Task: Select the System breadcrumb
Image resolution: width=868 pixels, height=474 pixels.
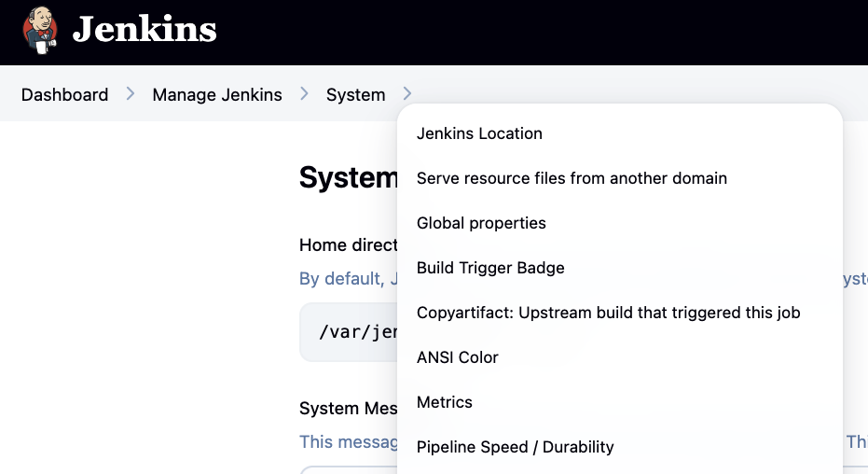Action: (x=355, y=94)
